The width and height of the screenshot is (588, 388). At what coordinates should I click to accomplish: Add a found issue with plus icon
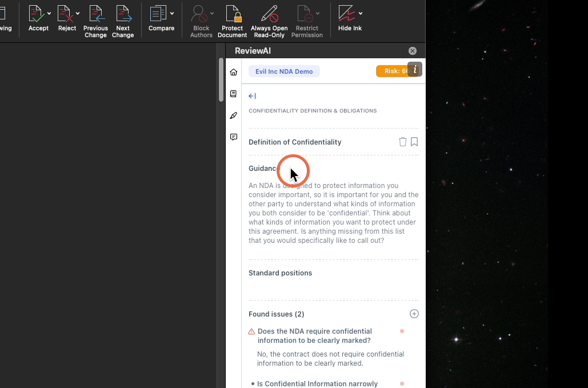(x=414, y=314)
